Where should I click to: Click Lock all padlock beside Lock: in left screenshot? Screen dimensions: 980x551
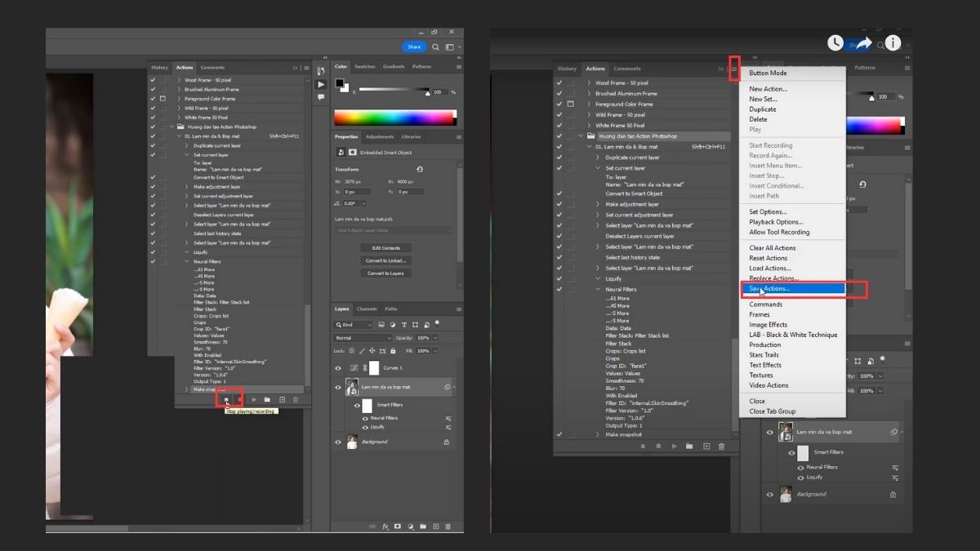coord(394,350)
